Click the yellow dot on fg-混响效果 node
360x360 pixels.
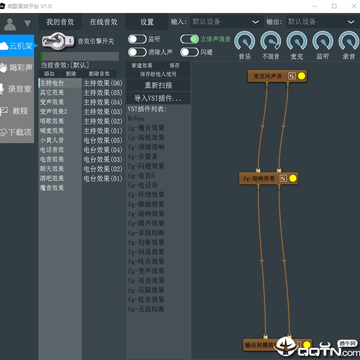click(x=293, y=178)
